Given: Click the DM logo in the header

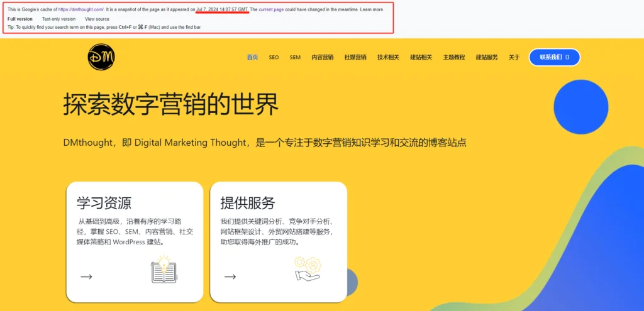Looking at the screenshot, I should [101, 57].
